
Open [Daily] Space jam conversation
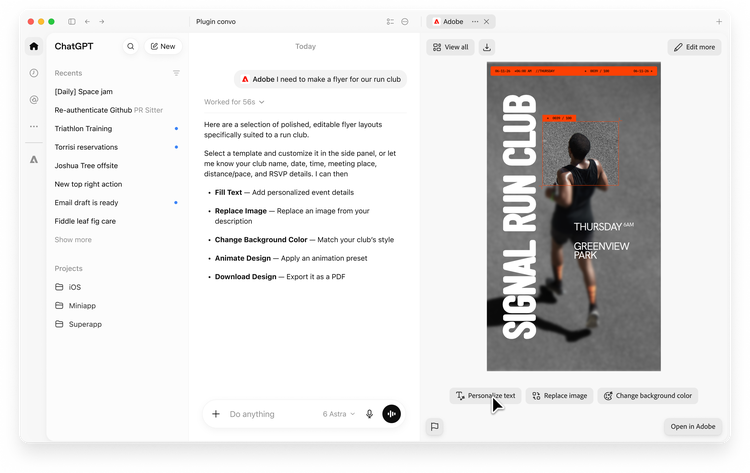pos(84,91)
